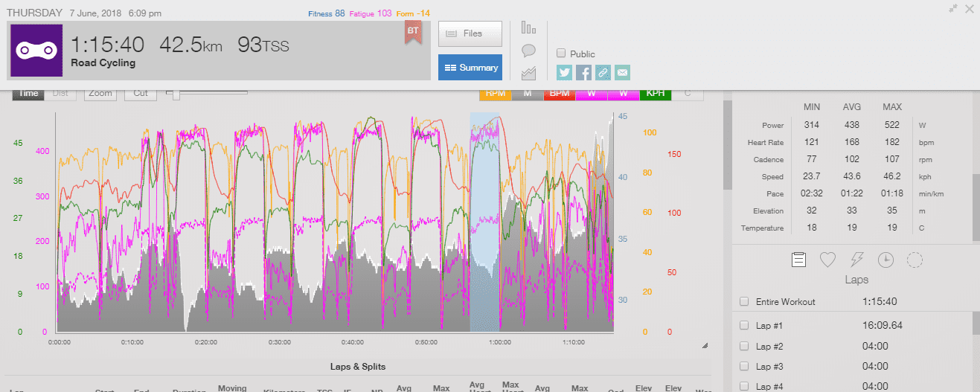This screenshot has width=980, height=392.
Task: Switch chart x-axis to Dist
Action: [x=60, y=94]
